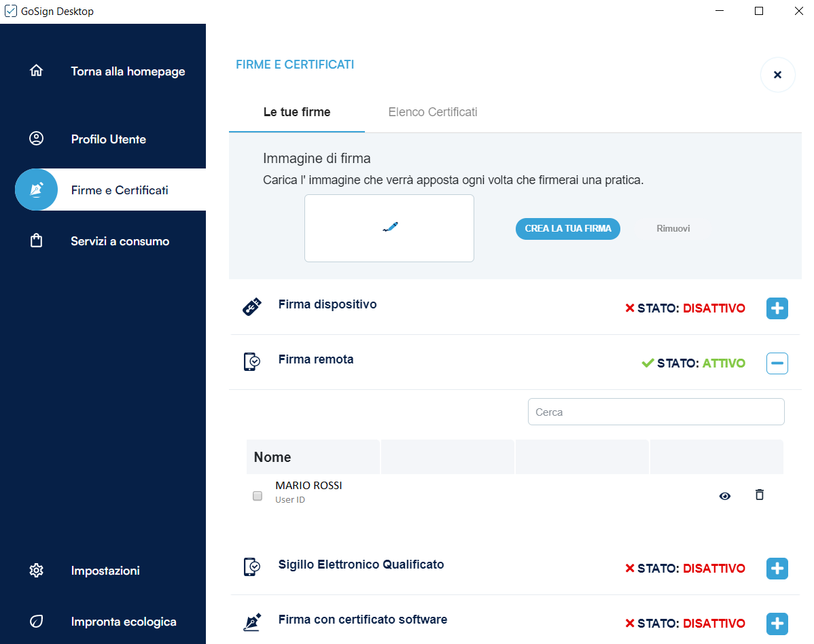Delete MARIO ROSSI with trash icon
814x644 pixels.
[x=759, y=495]
